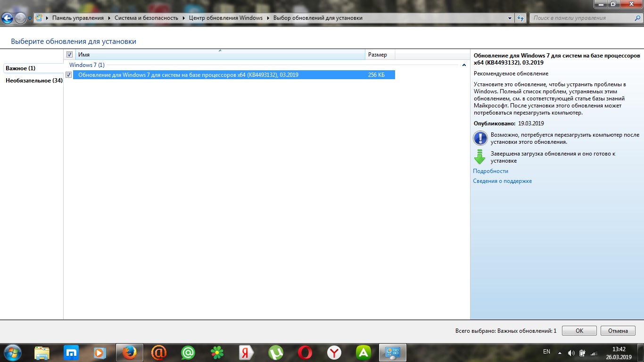Launch Opera browser from the taskbar

(305, 353)
